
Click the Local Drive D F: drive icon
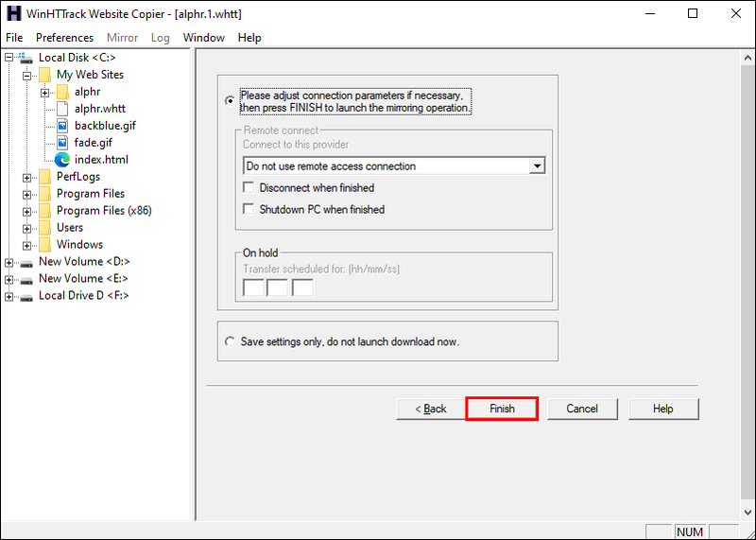[x=26, y=297]
